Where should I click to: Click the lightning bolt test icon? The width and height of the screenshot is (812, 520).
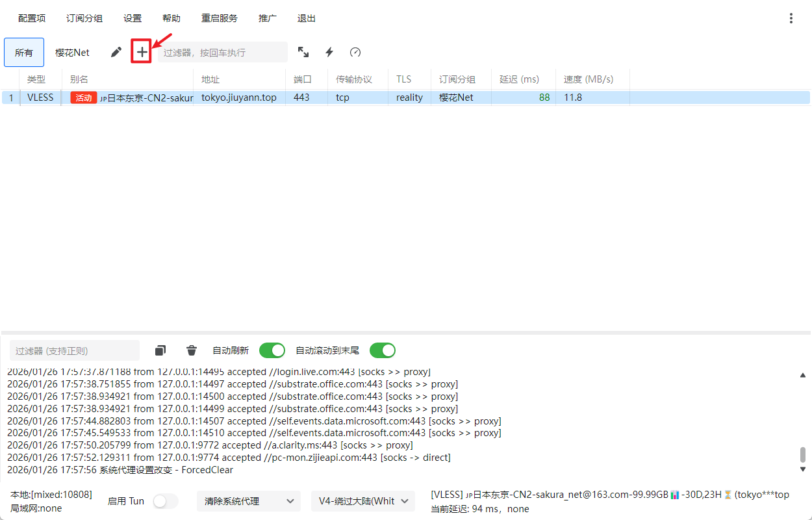[329, 52]
